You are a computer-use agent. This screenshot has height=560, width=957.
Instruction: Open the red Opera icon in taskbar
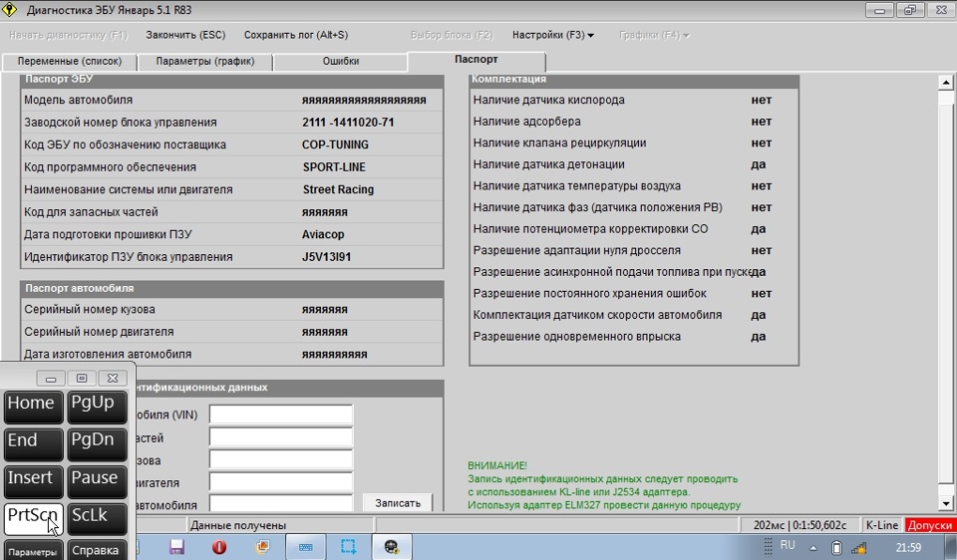219,546
